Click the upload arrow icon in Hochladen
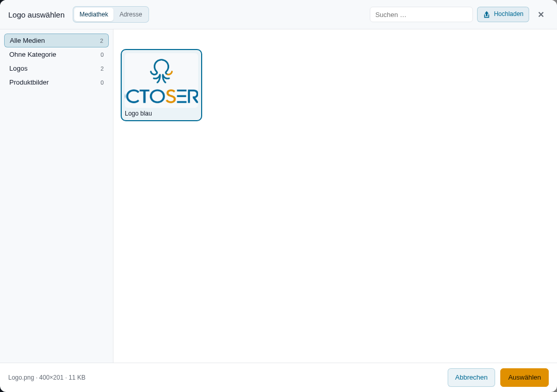The width and height of the screenshot is (557, 392). pos(486,14)
